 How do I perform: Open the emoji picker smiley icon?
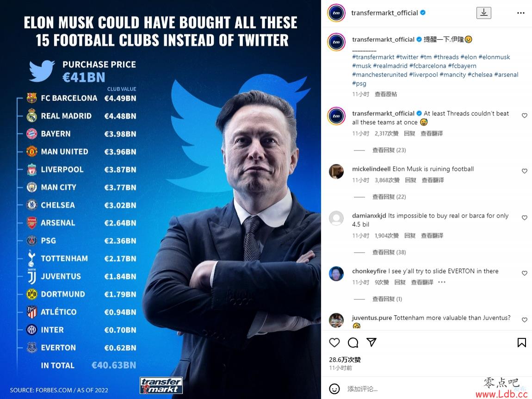click(x=334, y=389)
